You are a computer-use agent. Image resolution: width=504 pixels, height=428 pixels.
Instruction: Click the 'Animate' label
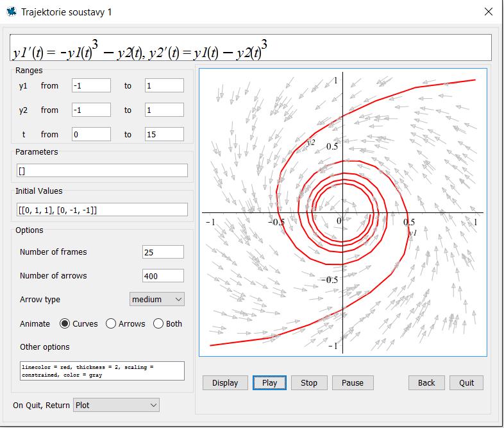pos(35,323)
